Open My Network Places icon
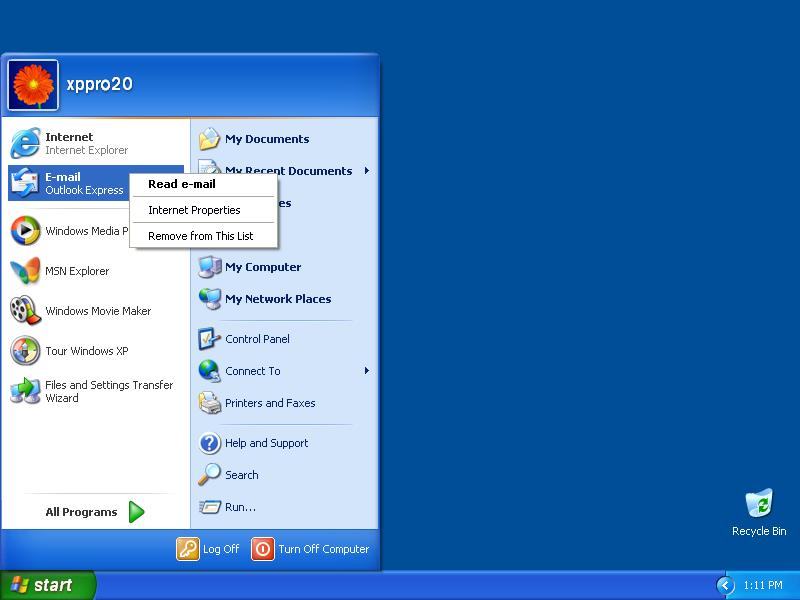This screenshot has width=800, height=600. point(209,299)
